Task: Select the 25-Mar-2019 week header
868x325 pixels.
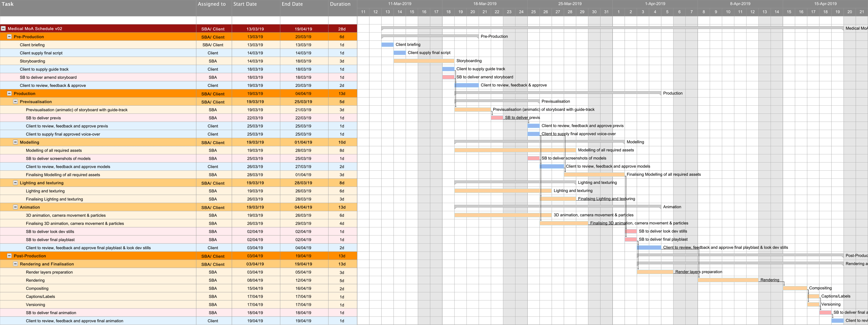Action: [570, 4]
